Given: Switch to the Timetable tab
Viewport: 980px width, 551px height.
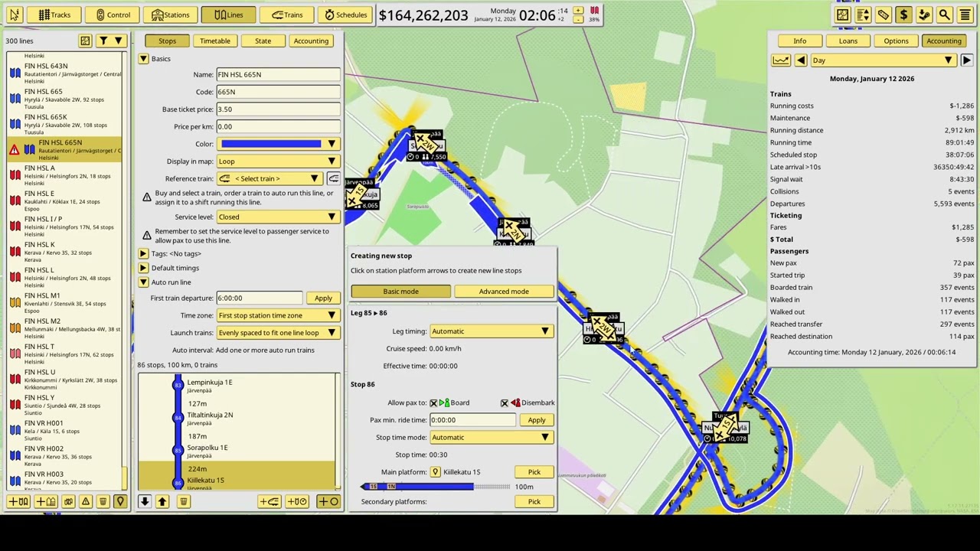Looking at the screenshot, I should coord(215,41).
